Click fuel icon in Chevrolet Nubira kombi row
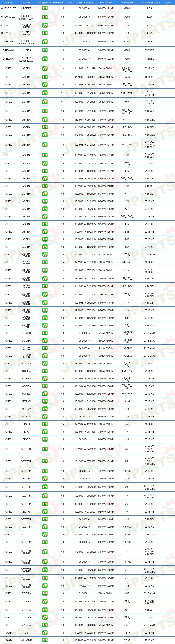 (x=45, y=25)
